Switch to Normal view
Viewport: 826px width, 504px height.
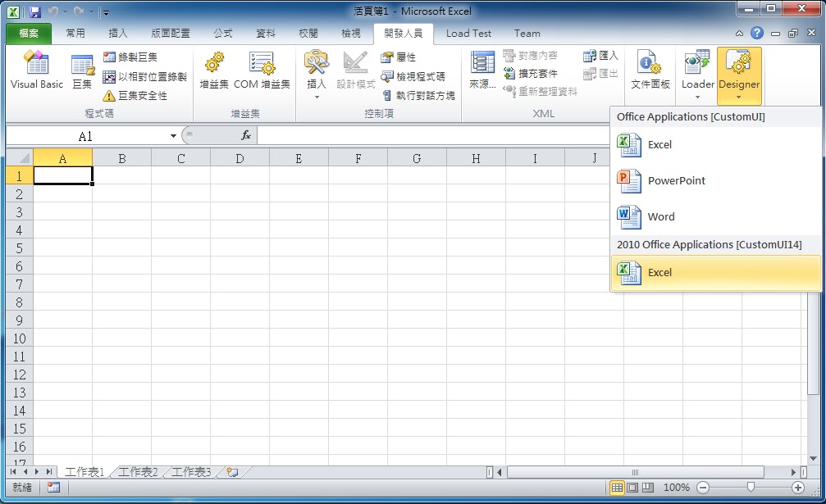point(616,488)
